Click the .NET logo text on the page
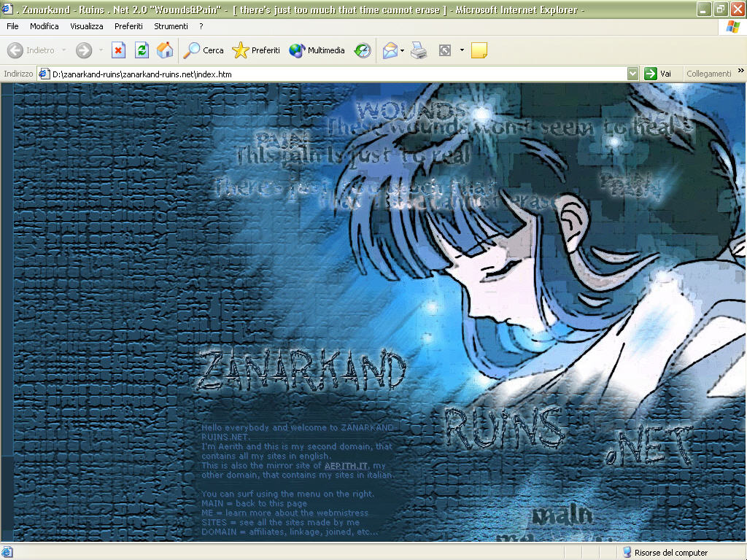This screenshot has height=560, width=747. click(649, 446)
